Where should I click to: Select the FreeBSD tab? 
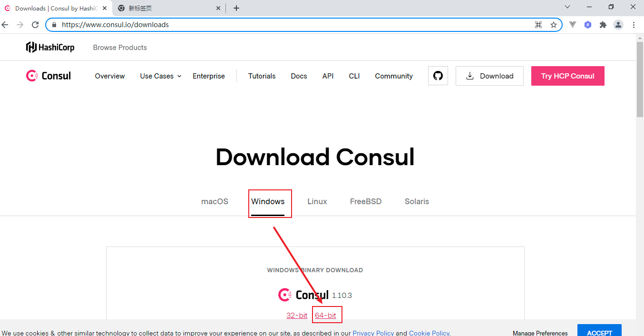366,201
